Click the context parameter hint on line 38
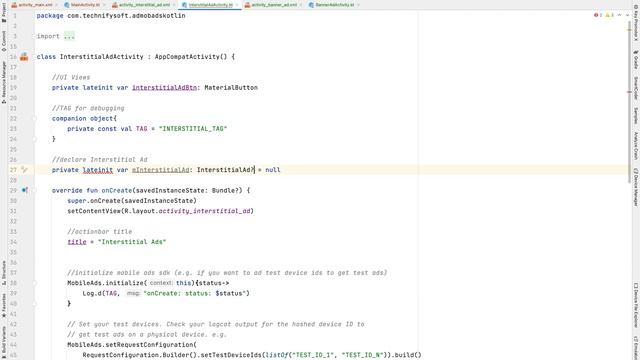 pos(161,283)
